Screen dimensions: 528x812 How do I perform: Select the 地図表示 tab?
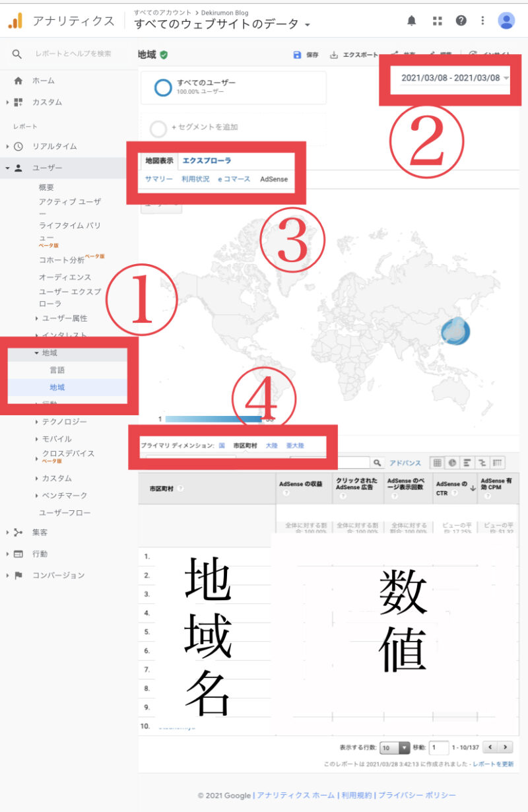pyautogui.click(x=160, y=160)
